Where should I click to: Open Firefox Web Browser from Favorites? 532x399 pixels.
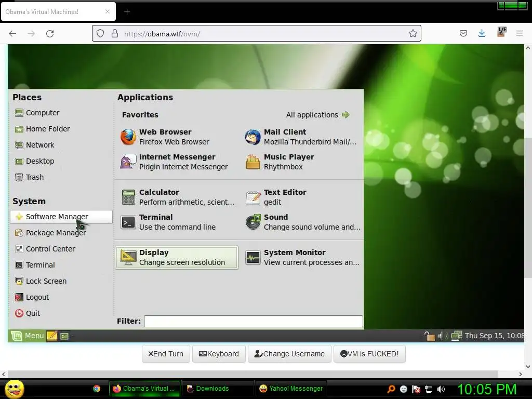click(177, 137)
